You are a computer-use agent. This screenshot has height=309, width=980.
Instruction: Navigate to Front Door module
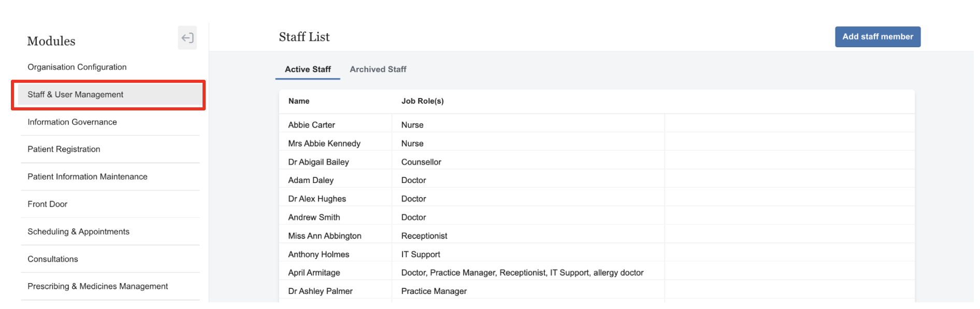(48, 204)
